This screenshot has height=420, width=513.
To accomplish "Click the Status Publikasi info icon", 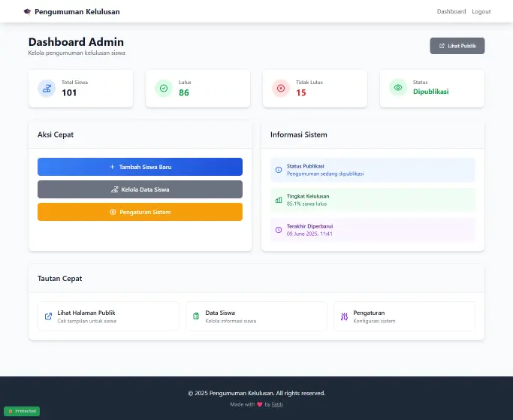I will pos(279,170).
